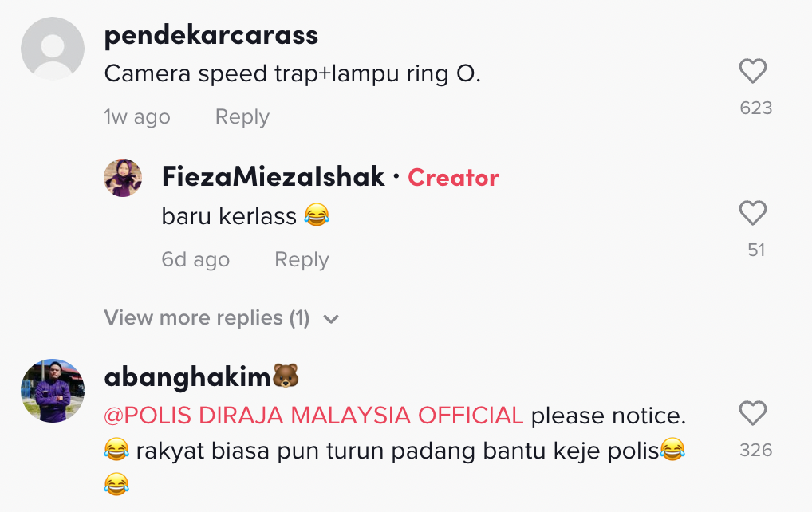812x512 pixels.
Task: Click the 326 like count
Action: point(755,451)
